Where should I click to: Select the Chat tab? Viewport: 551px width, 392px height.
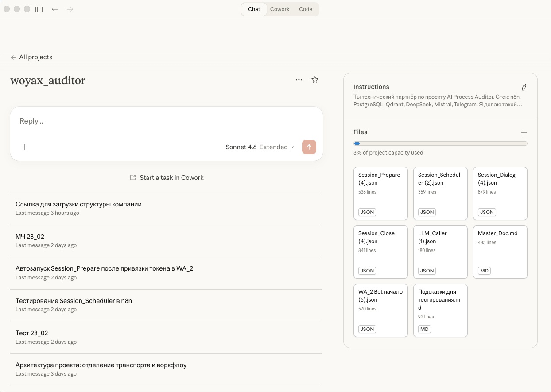coord(254,9)
